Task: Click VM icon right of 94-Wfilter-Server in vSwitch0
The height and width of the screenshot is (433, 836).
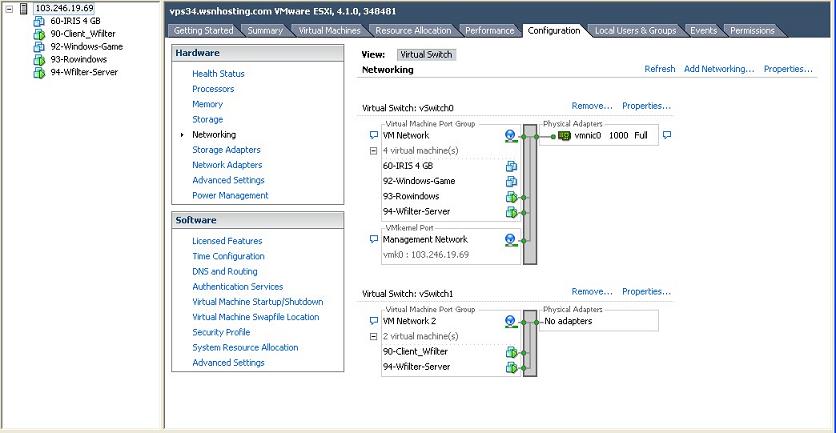Action: point(512,212)
